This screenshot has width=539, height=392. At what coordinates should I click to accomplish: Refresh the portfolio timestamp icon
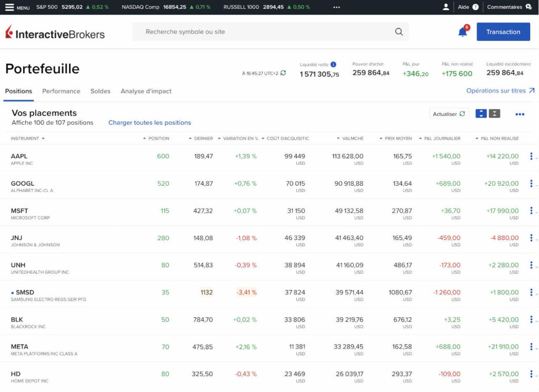click(283, 73)
